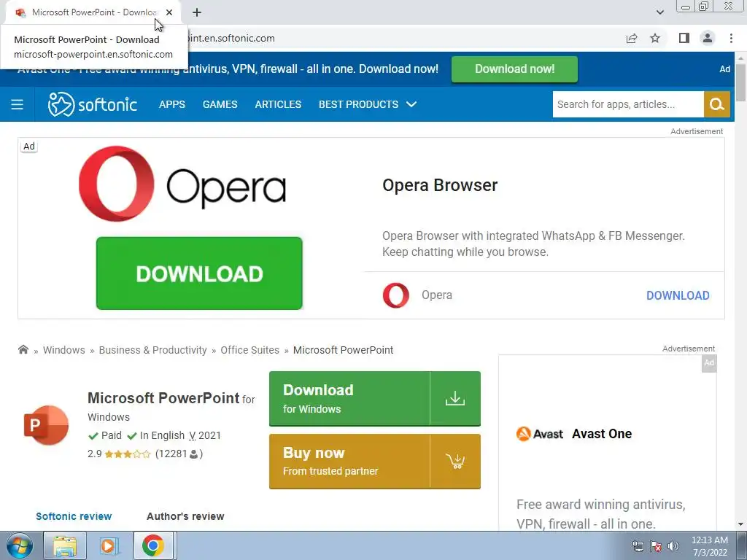Image resolution: width=747 pixels, height=560 pixels.
Task: Click the Microsoft PowerPoint browser tab
Action: pos(93,12)
